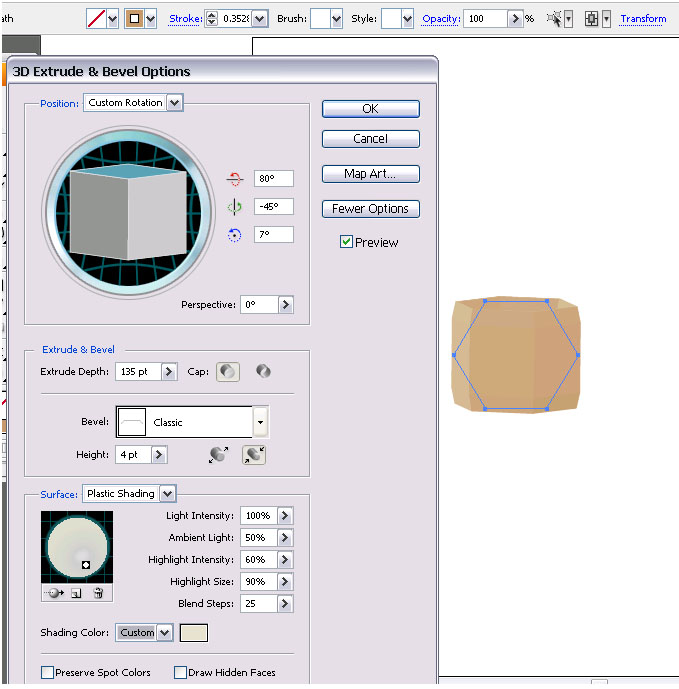Viewport: 679px width, 689px height.
Task: Enable Preserve Spot Colors
Action: [47, 673]
